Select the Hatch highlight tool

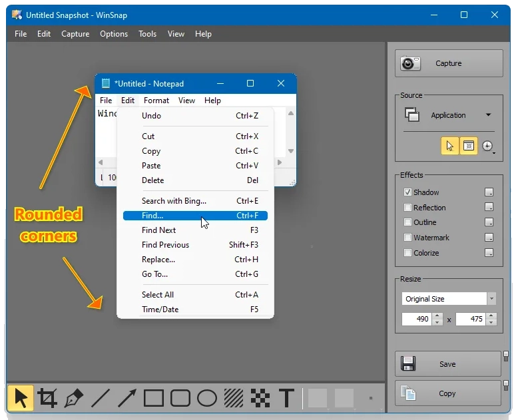[x=234, y=398]
